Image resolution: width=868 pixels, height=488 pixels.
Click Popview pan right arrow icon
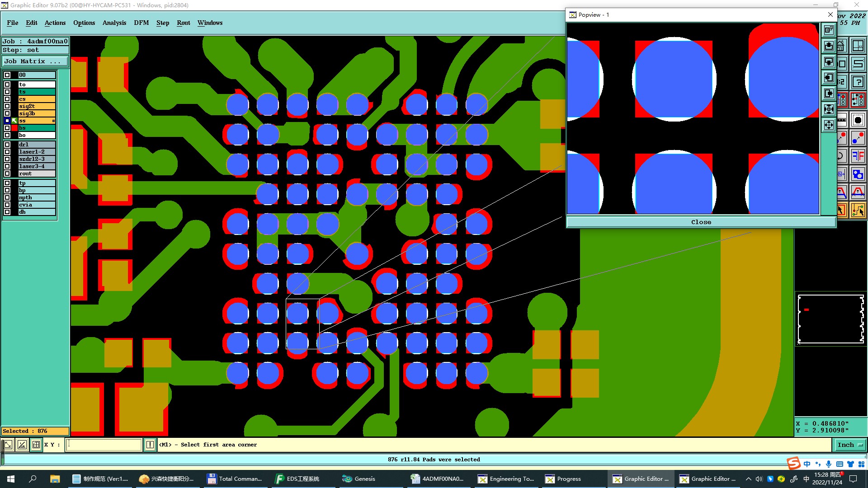pyautogui.click(x=829, y=94)
